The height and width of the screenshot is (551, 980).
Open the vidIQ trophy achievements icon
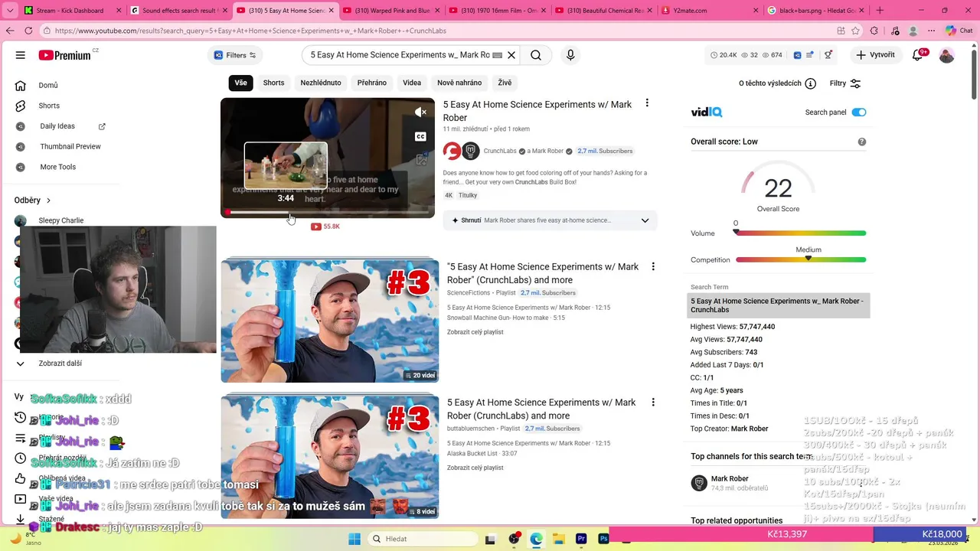(x=828, y=55)
